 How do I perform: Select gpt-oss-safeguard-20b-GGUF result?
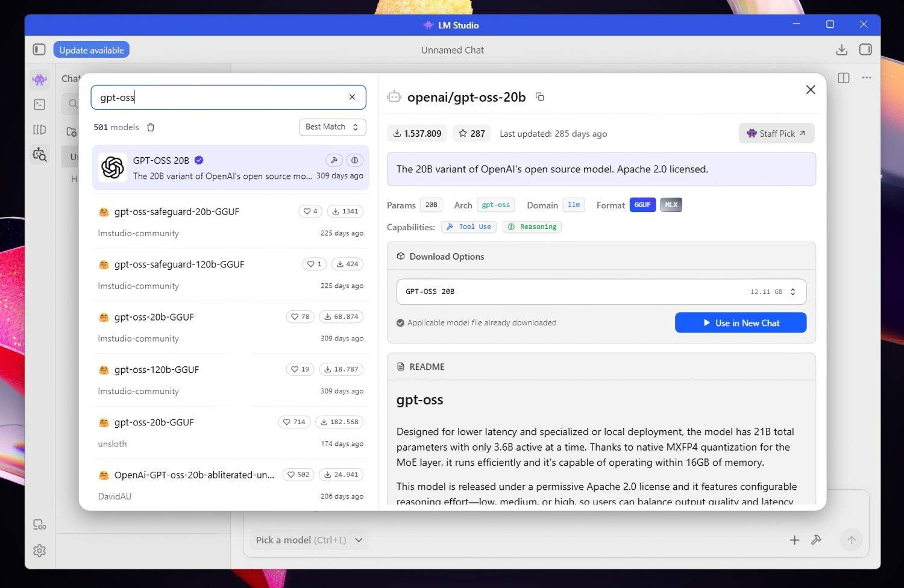230,222
